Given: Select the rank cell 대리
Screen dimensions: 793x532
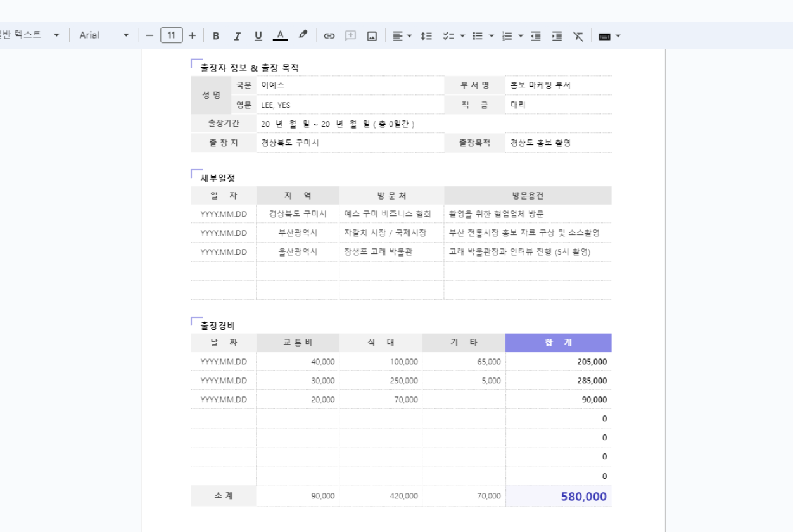Looking at the screenshot, I should tap(559, 104).
